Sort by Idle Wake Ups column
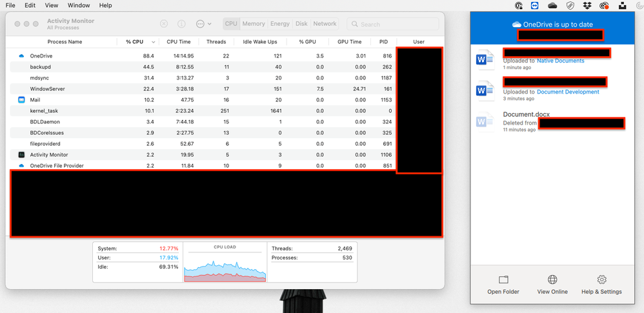 point(261,42)
